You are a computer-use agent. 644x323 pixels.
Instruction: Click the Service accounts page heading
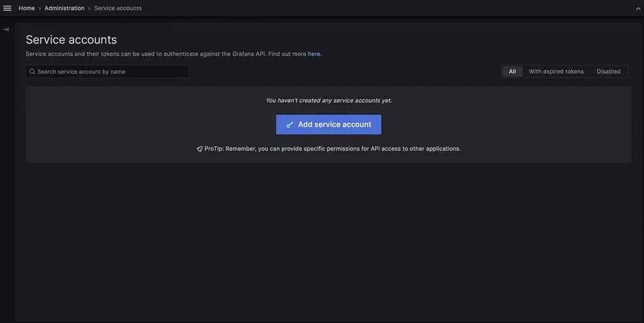[72, 40]
